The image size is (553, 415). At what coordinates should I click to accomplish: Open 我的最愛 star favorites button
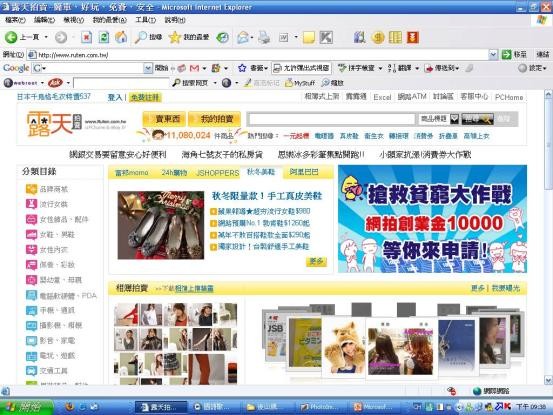(x=189, y=37)
